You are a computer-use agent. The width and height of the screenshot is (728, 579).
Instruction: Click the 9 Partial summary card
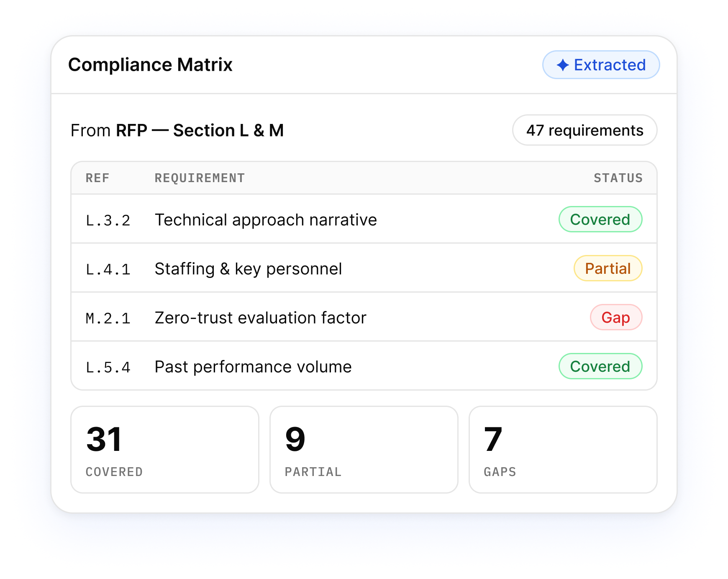[x=364, y=450]
